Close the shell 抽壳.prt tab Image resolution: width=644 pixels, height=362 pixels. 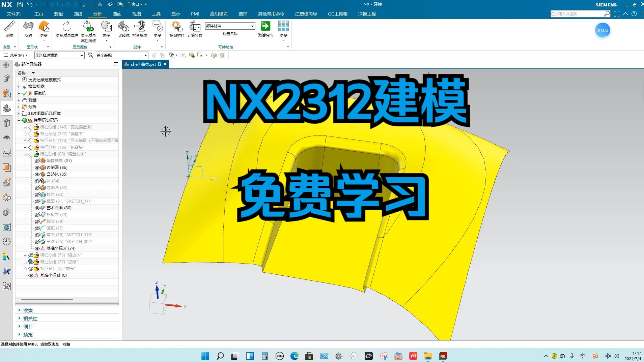[x=165, y=64]
